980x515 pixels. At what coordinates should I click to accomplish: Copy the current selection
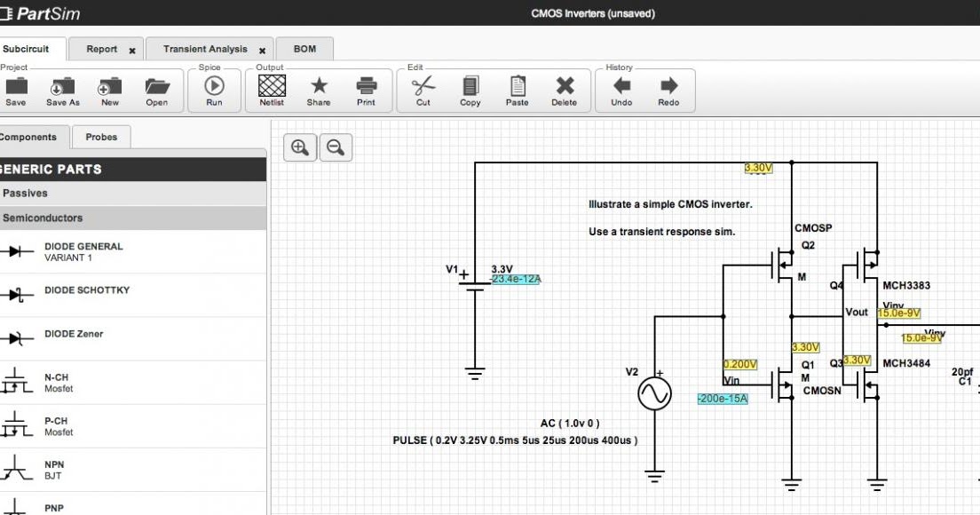point(469,87)
